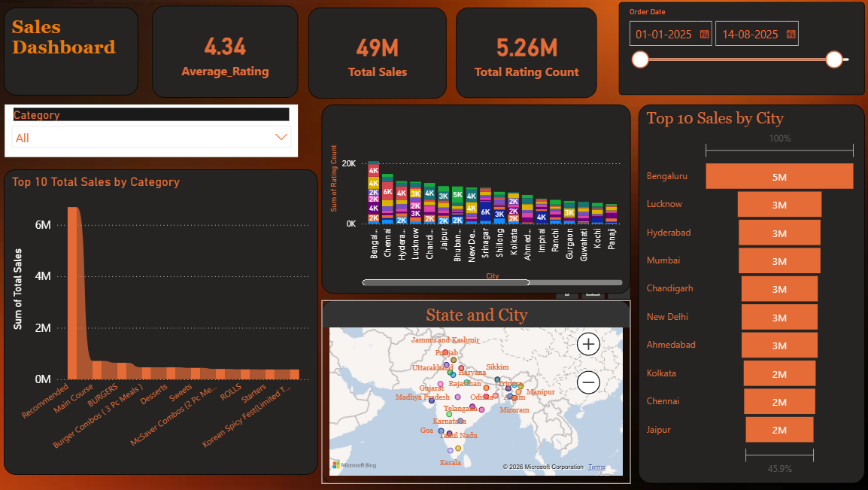This screenshot has height=490, width=868.
Task: Click the 01-01-2025 start date field
Action: [665, 35]
